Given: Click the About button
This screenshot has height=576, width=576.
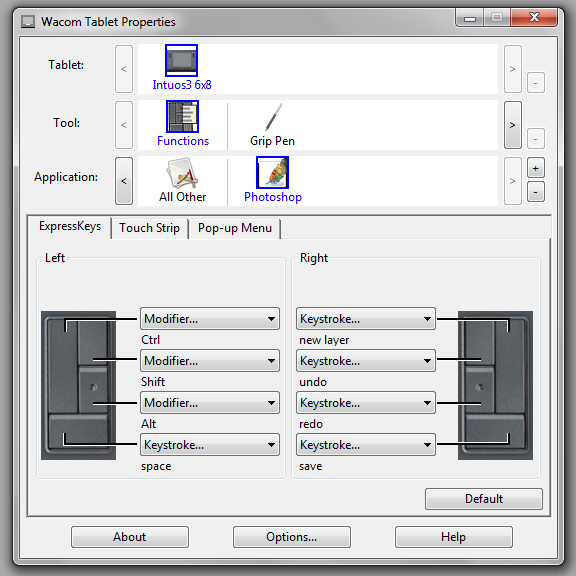Looking at the screenshot, I should point(130,537).
